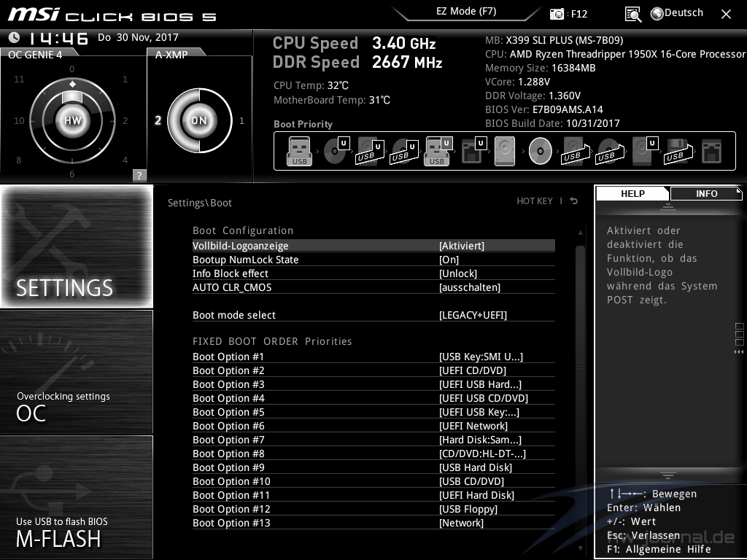Switch to the INFO tab
The height and width of the screenshot is (560, 747).
(x=705, y=193)
